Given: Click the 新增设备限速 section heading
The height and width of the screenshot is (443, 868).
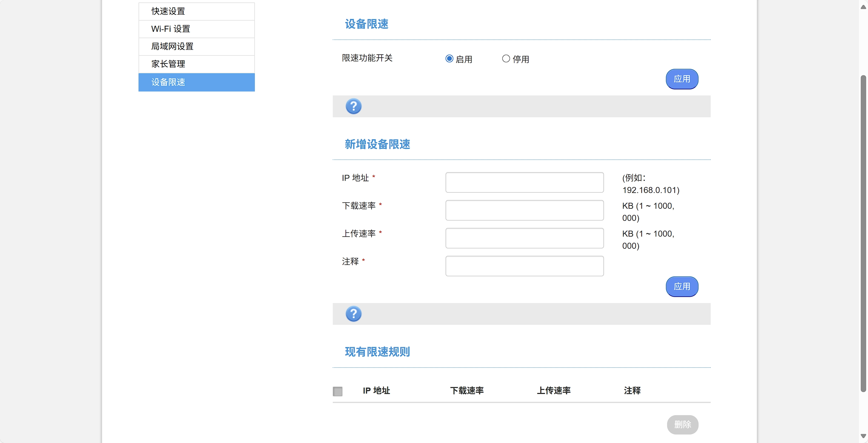Looking at the screenshot, I should [x=377, y=144].
